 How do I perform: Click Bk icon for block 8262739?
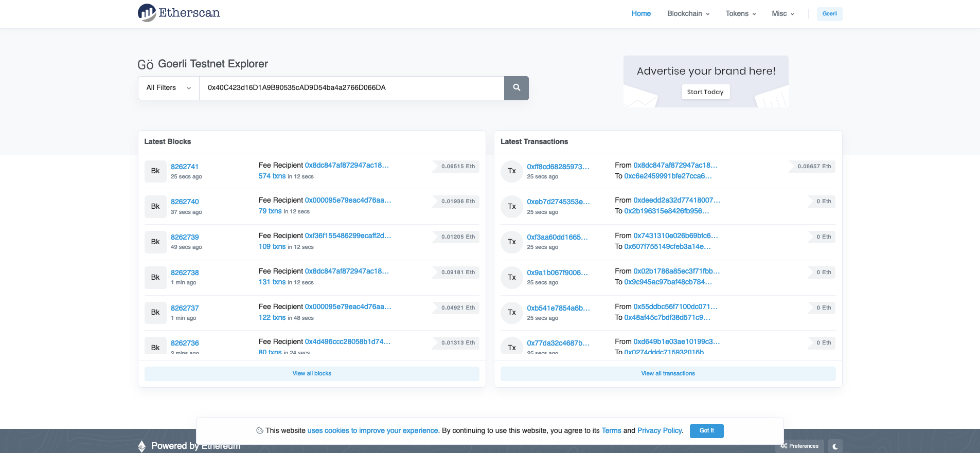(x=155, y=242)
